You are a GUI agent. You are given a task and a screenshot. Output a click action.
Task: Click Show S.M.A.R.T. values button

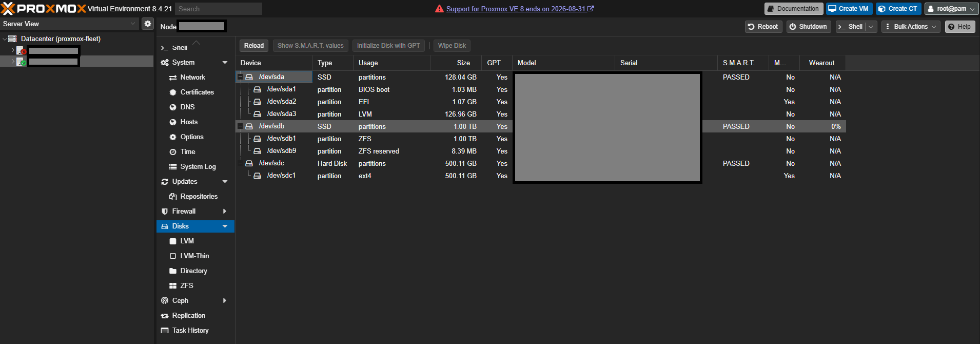(x=310, y=46)
